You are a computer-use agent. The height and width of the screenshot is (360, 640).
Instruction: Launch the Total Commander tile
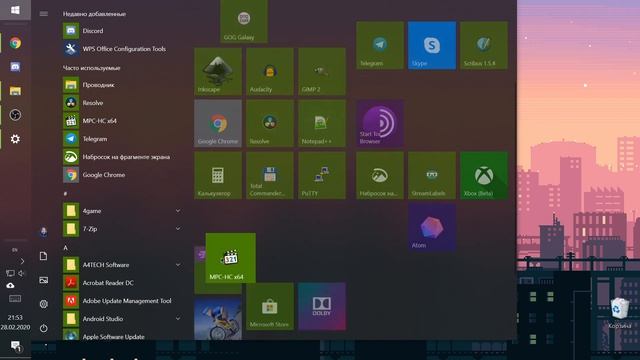click(270, 176)
